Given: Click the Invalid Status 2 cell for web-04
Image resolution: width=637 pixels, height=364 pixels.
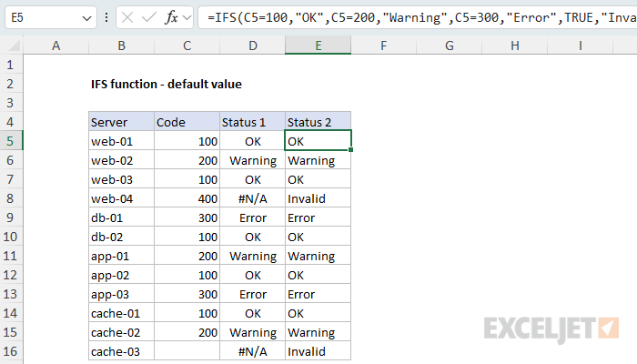Looking at the screenshot, I should tap(318, 198).
